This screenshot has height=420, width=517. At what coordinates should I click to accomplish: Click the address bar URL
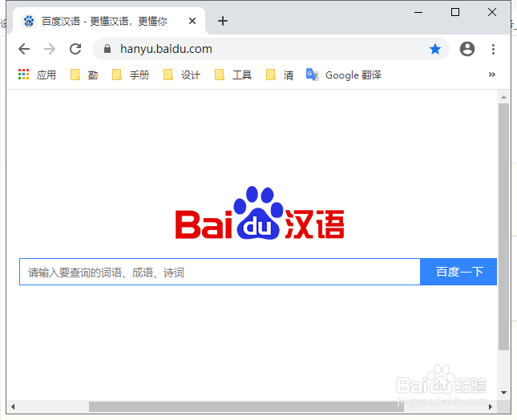tap(166, 49)
